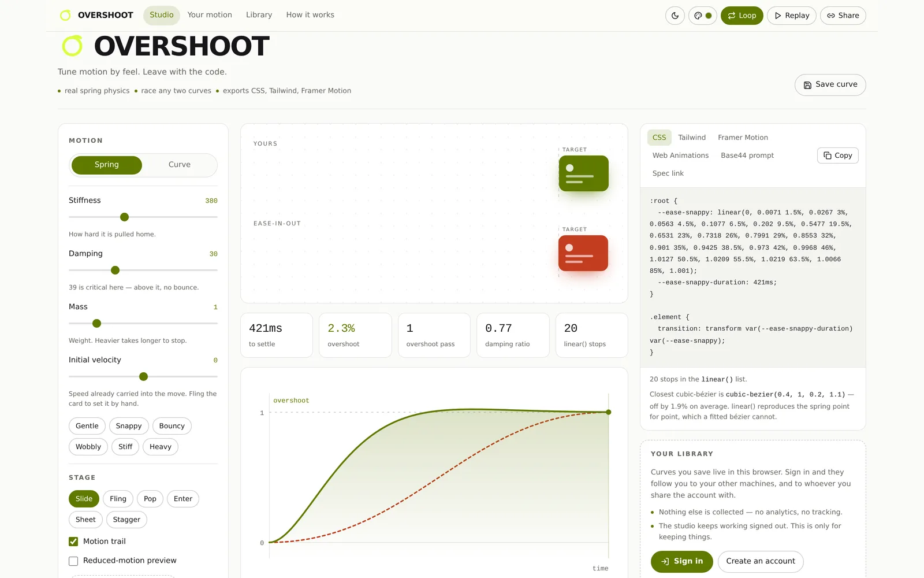Screen dimensions: 924x578
Task: Toggle the Loop button
Action: tap(742, 16)
